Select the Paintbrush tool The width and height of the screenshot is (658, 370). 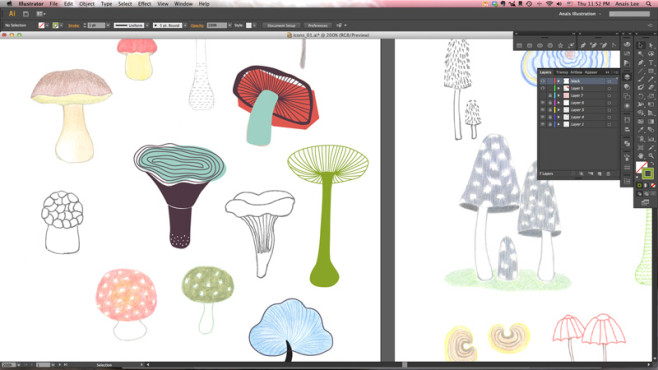(x=641, y=79)
